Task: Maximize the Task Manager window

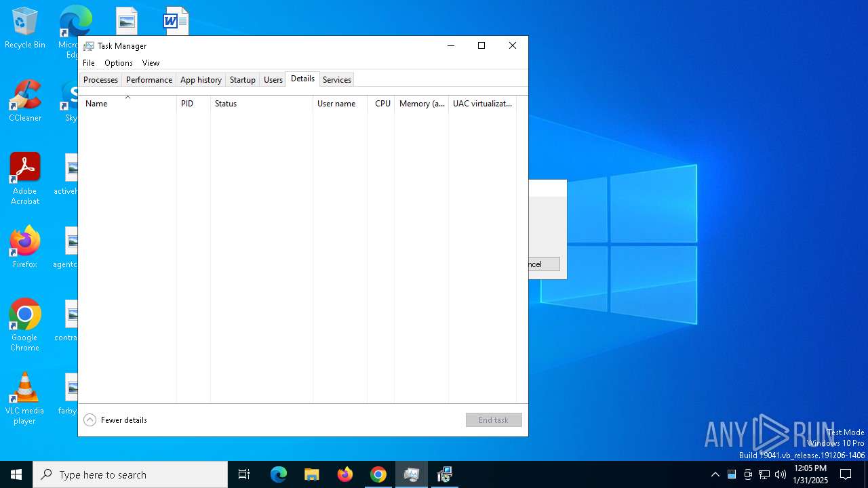Action: tap(481, 45)
